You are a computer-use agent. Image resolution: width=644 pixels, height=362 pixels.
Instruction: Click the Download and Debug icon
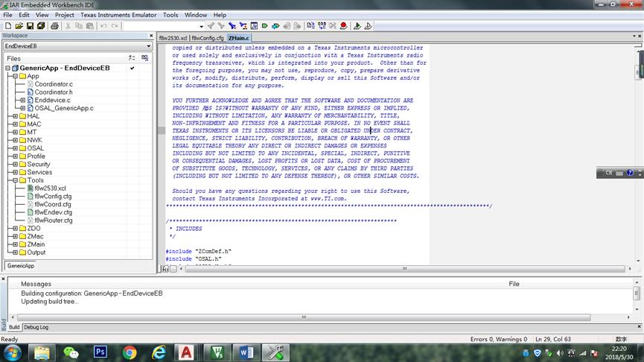tap(357, 26)
